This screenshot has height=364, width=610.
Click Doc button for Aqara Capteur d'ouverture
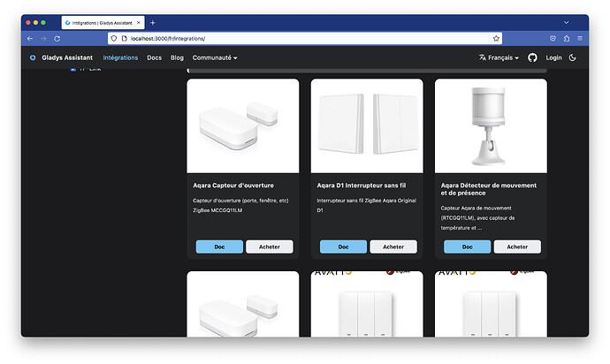[219, 246]
